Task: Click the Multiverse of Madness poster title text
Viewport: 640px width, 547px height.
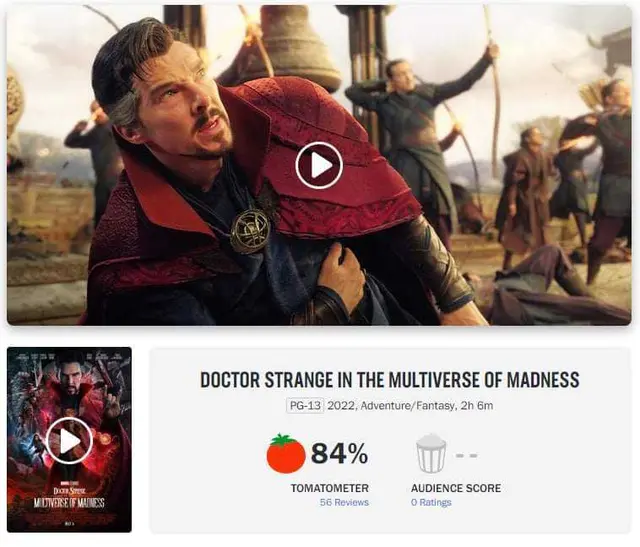Action: point(69,503)
